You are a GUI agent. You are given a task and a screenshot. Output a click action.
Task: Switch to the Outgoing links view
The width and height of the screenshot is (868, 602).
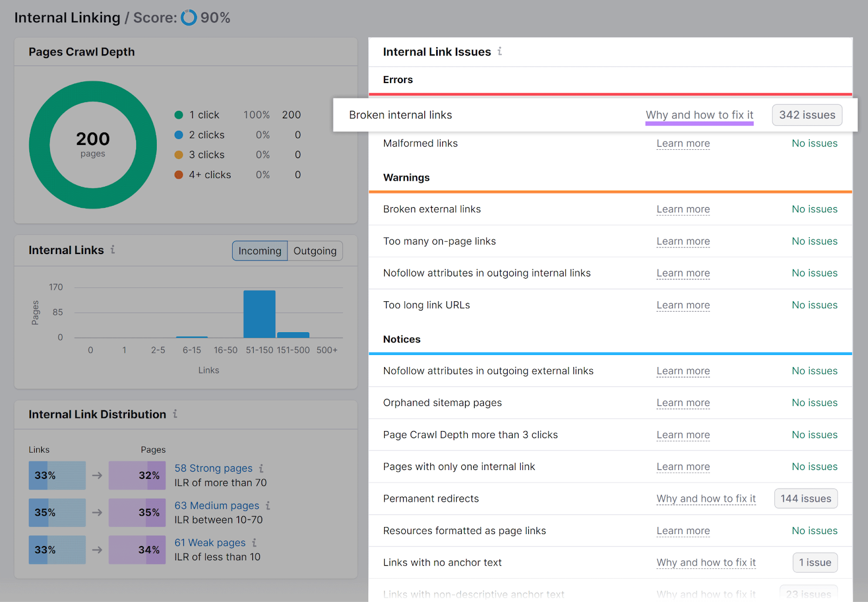pos(315,251)
